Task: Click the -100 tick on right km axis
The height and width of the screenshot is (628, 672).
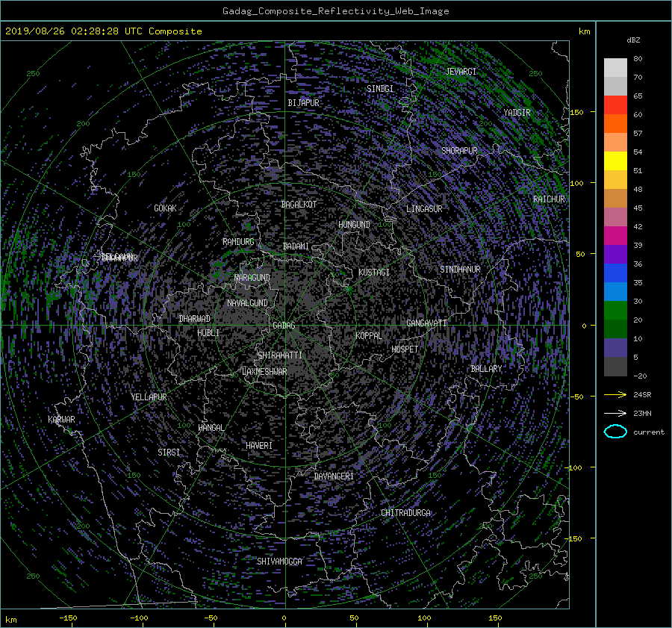Action: pos(575,467)
